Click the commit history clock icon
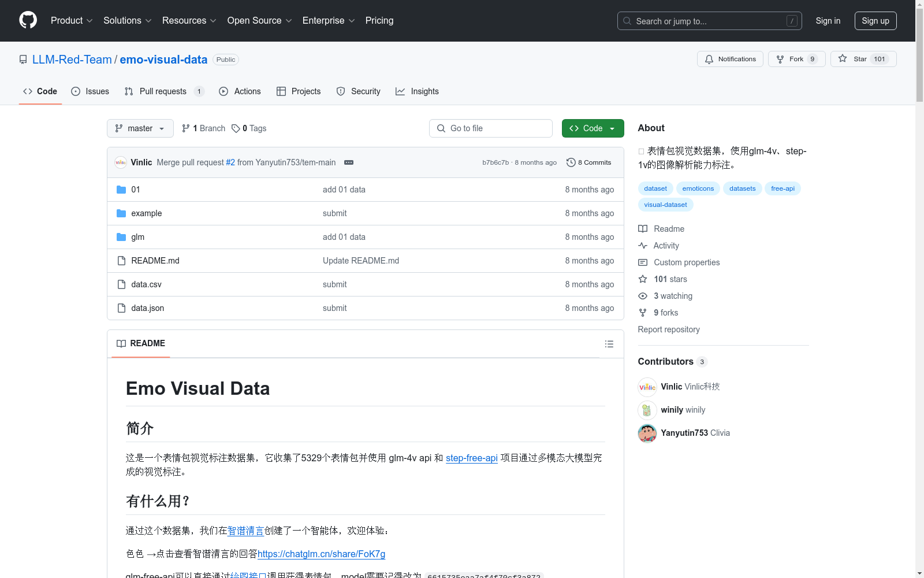This screenshot has width=924, height=578. [x=571, y=162]
